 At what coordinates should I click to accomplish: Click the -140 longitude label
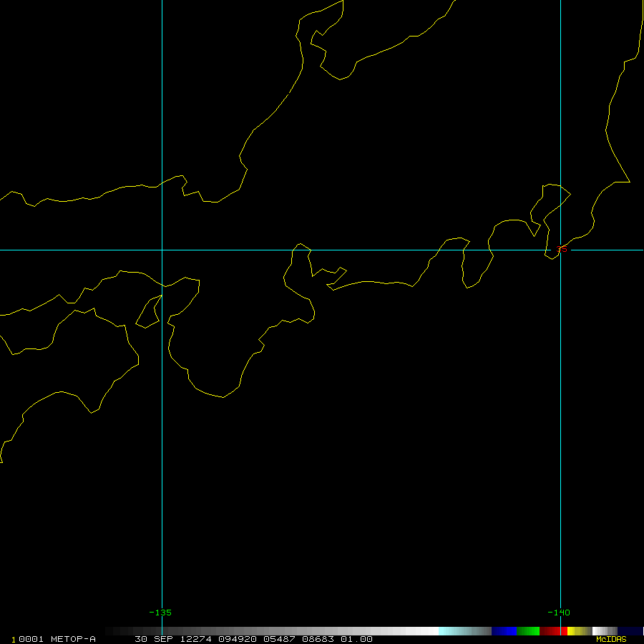point(558,613)
